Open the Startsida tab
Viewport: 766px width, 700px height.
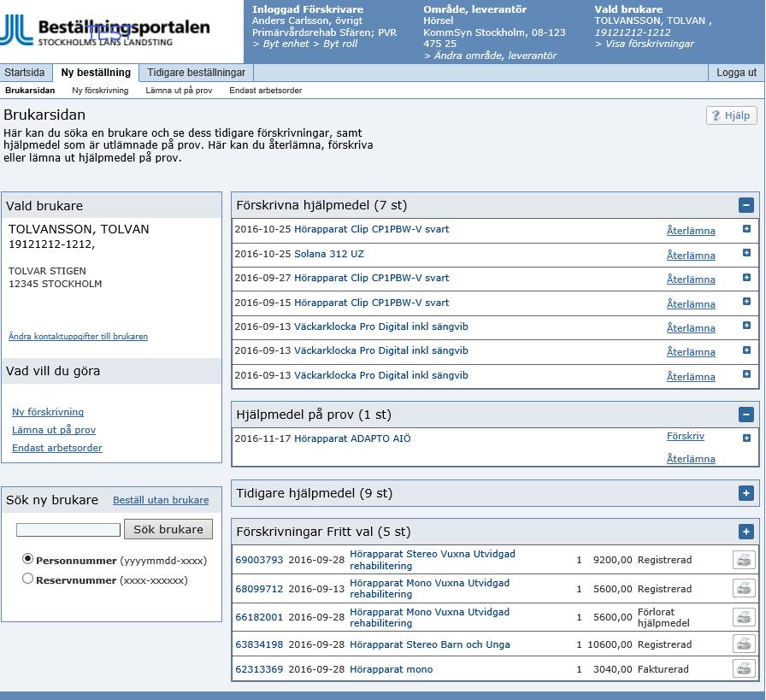click(25, 73)
